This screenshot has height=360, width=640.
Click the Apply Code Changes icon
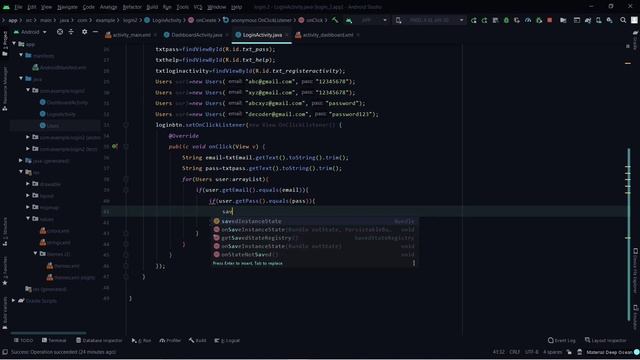tap(484, 20)
